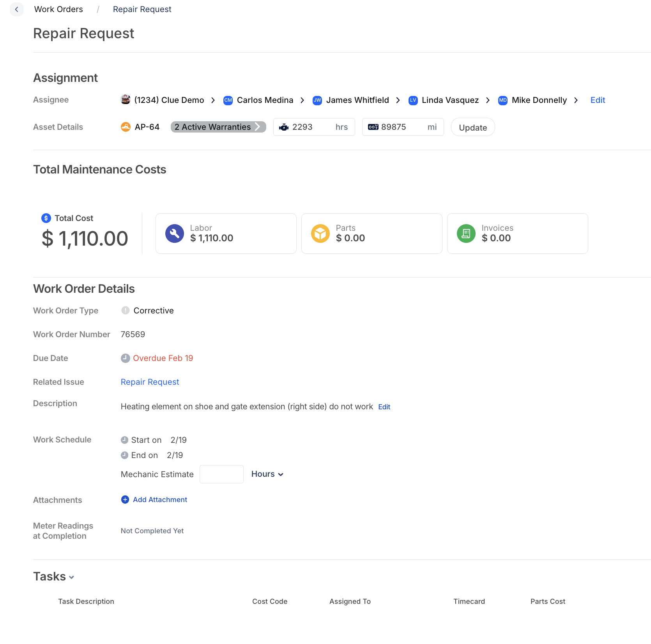Open the Repair Request related issue
This screenshot has width=651, height=644.
(x=150, y=382)
